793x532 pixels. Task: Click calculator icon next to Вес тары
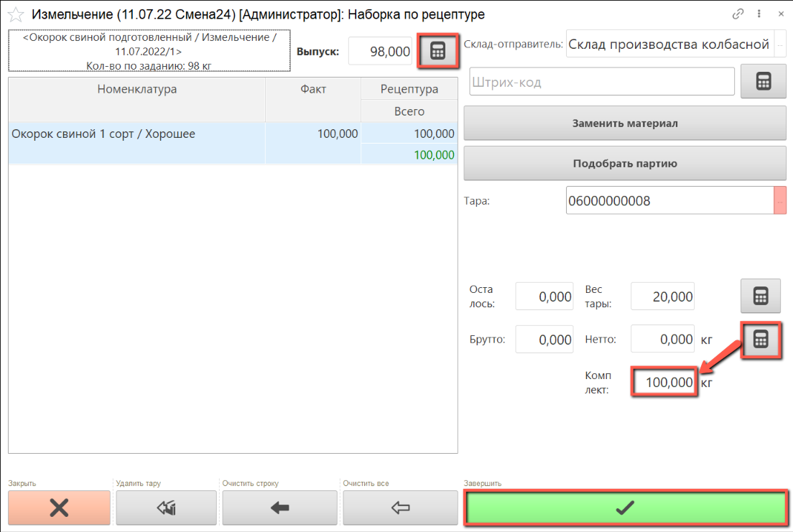point(760,296)
